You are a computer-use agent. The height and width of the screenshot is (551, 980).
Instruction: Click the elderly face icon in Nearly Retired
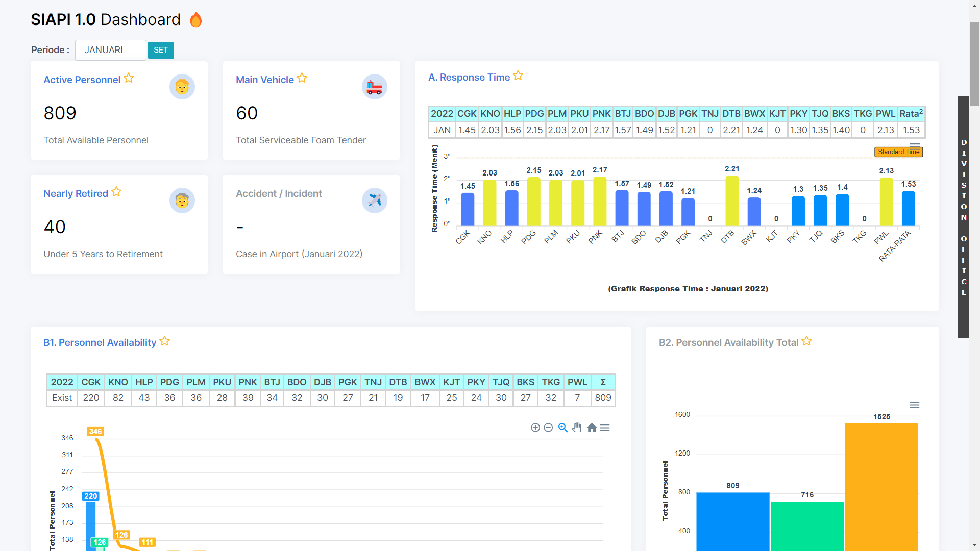(x=182, y=201)
